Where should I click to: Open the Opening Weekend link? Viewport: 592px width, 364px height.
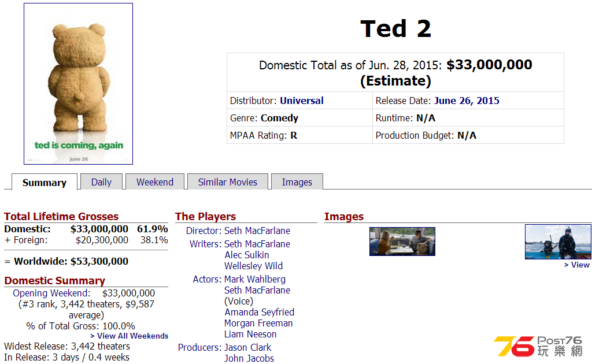(51, 293)
